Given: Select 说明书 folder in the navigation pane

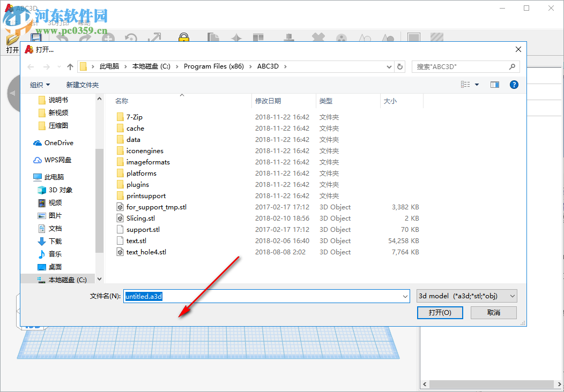Looking at the screenshot, I should (53, 100).
